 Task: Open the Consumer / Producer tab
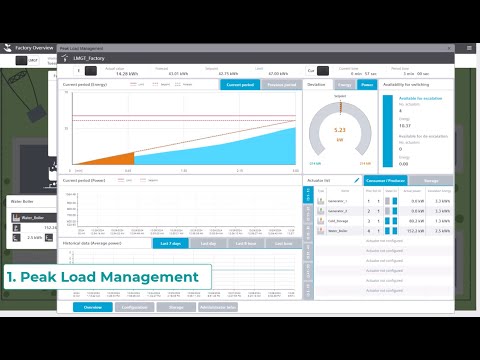[385, 180]
